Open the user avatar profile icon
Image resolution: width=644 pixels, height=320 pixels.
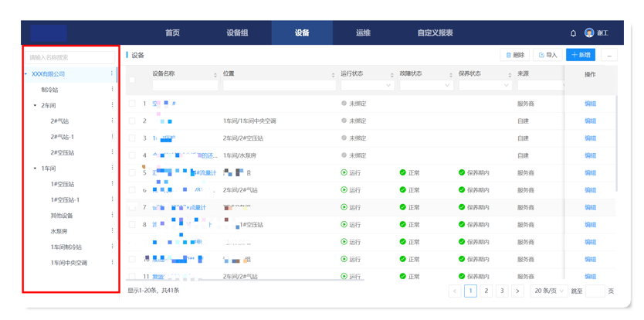(x=589, y=33)
